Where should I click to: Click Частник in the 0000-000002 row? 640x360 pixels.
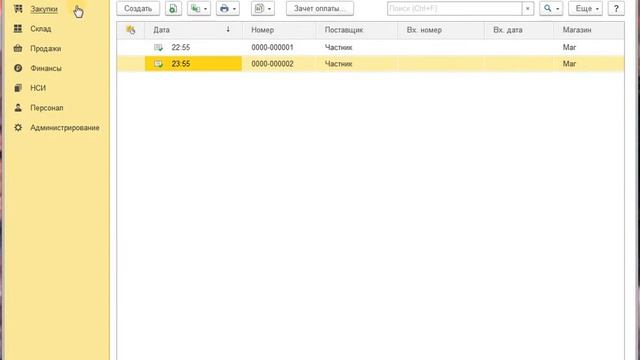338,64
